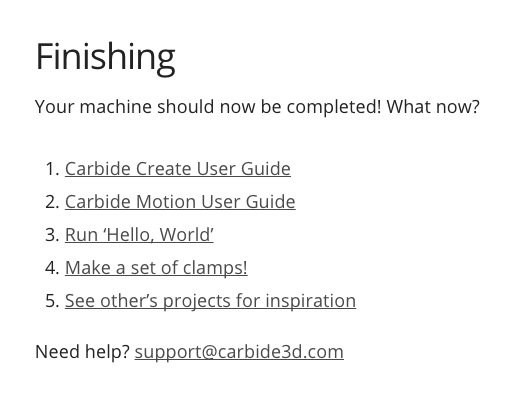Click the 'Your machine should now be completed!' sentence
Image resolution: width=516 pixels, height=395 pixels.
[x=208, y=107]
